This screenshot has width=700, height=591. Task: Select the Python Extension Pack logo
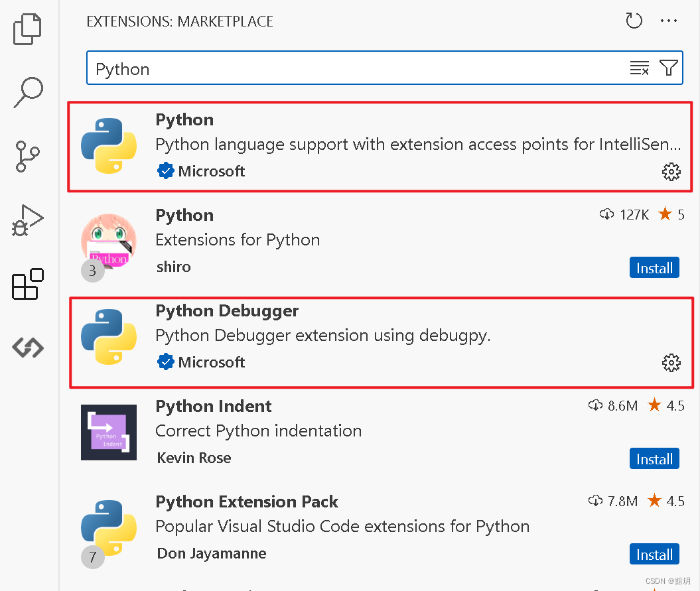pyautogui.click(x=108, y=527)
